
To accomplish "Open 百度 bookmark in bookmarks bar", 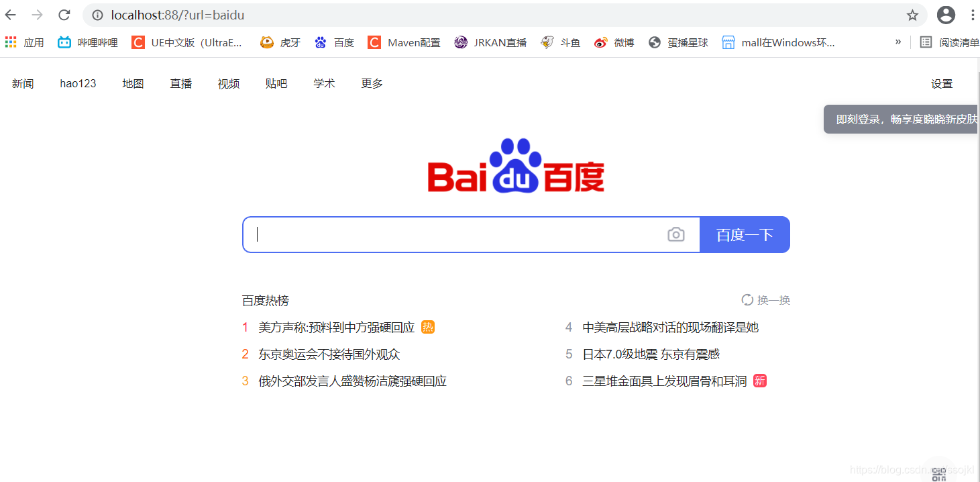I will pyautogui.click(x=334, y=42).
